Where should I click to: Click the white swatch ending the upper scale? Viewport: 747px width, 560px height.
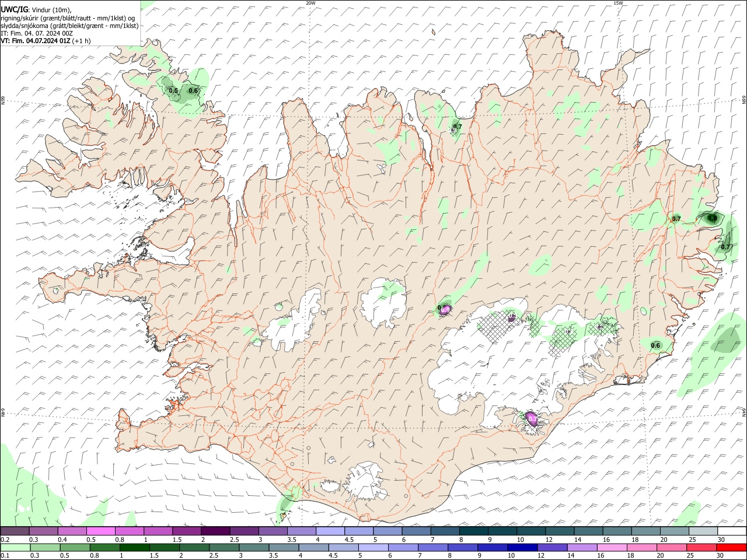[732, 531]
